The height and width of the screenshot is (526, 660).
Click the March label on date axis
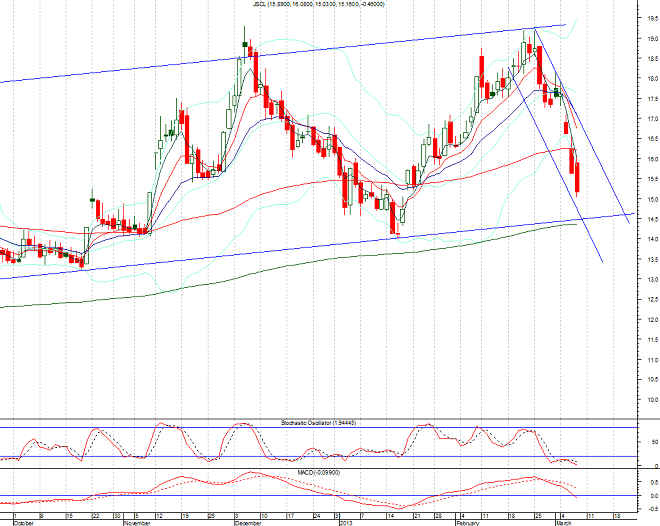click(563, 522)
